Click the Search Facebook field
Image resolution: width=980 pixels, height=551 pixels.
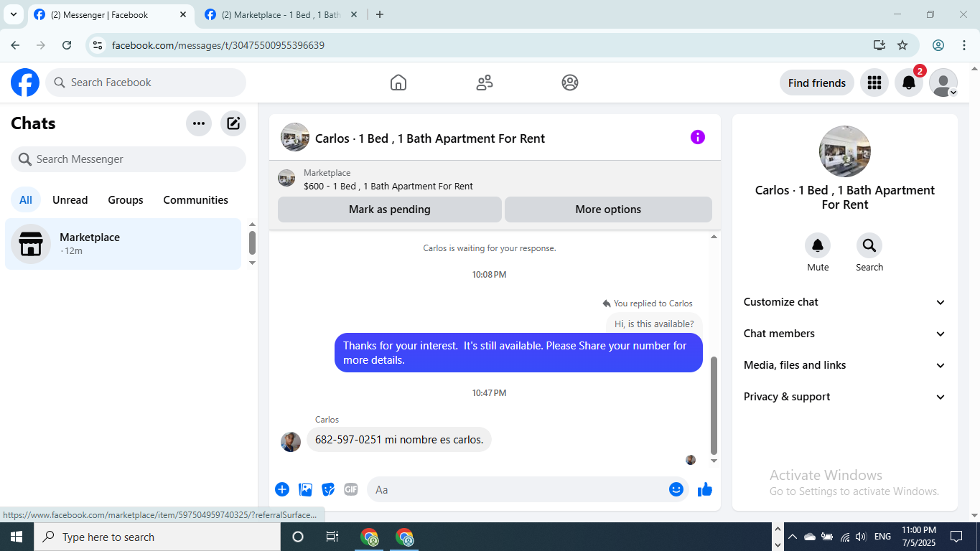tap(146, 83)
